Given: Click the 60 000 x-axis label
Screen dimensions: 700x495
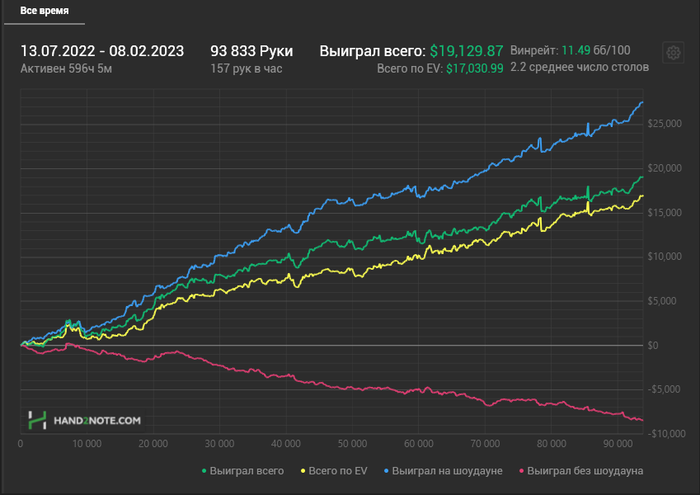Looking at the screenshot, I should pos(418,444).
